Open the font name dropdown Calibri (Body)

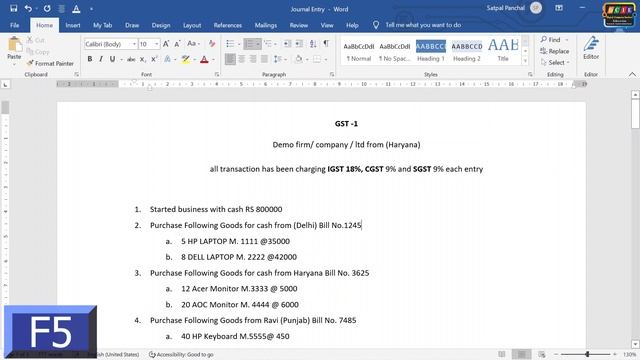[x=134, y=44]
